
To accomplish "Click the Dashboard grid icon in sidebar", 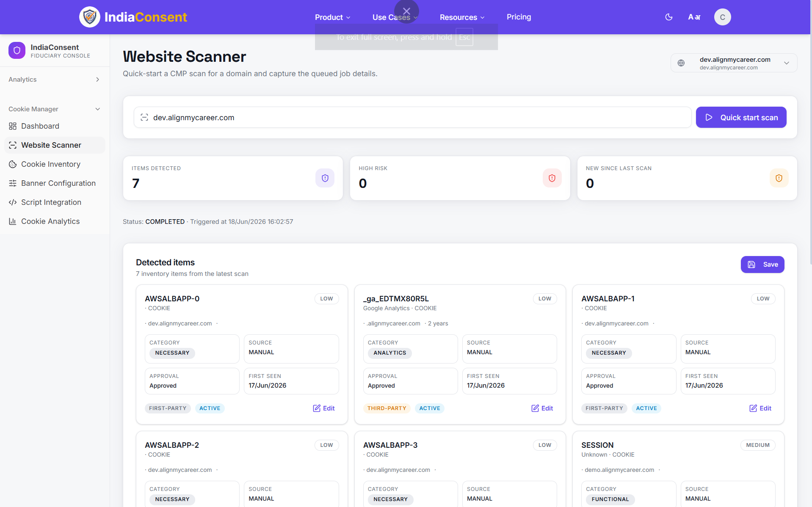I will (13, 126).
